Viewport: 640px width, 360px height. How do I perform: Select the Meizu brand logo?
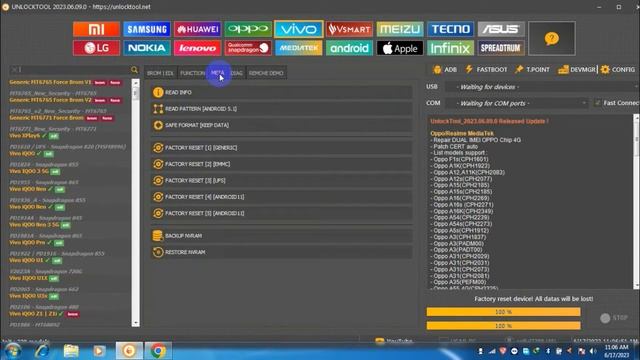(400, 29)
